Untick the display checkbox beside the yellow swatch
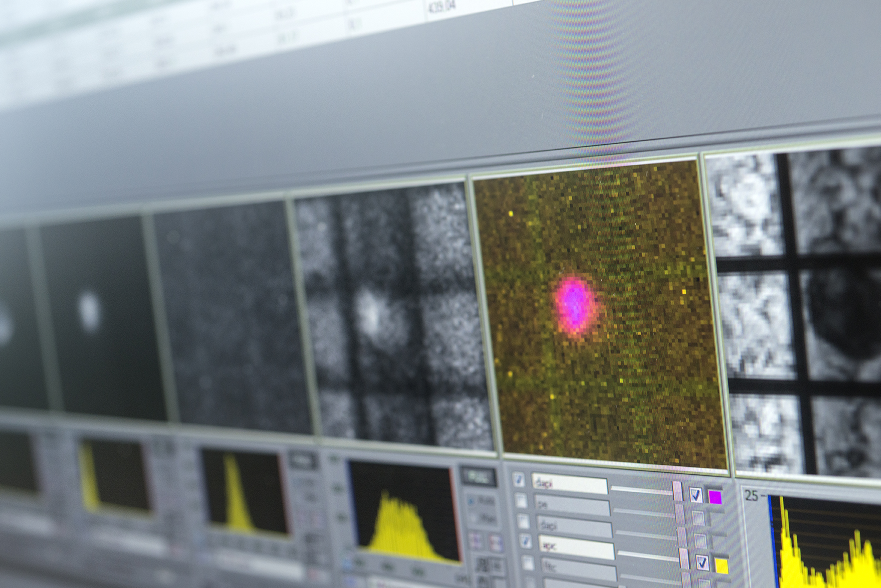This screenshot has width=881, height=588. pos(702,563)
